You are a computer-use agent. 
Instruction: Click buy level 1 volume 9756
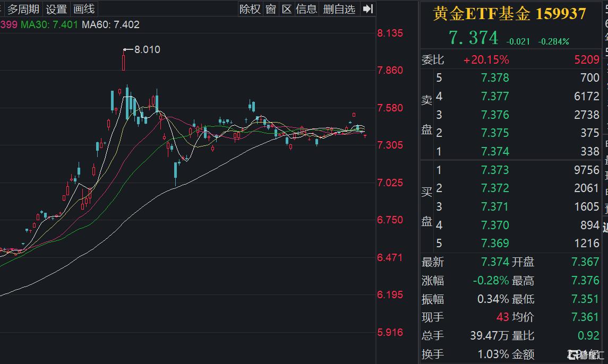coord(587,170)
